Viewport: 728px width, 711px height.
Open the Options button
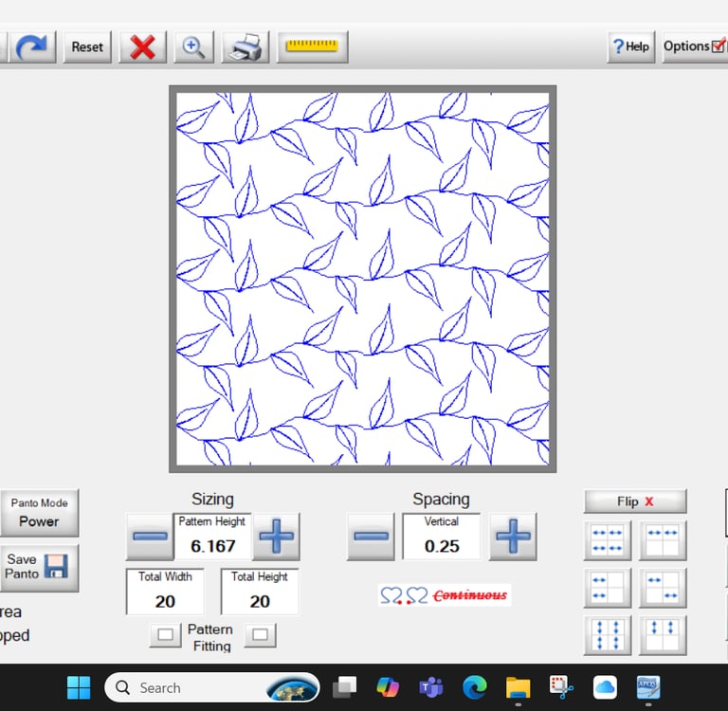[695, 46]
